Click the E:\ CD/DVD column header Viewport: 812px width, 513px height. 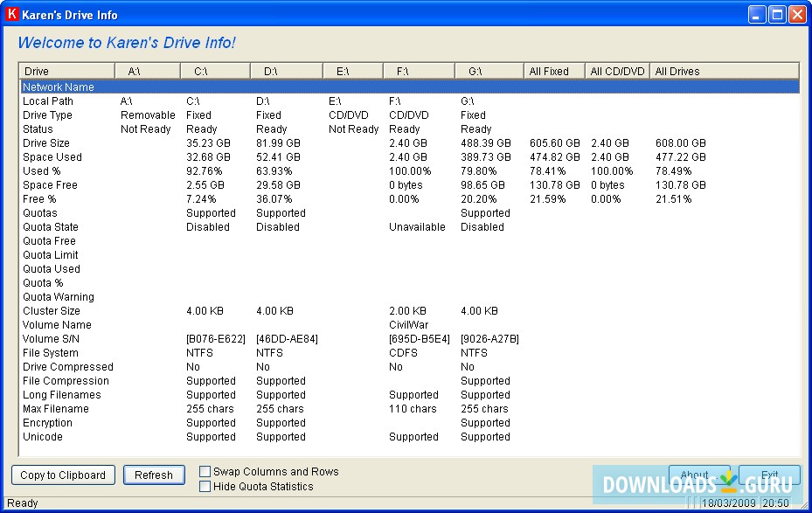coord(352,71)
